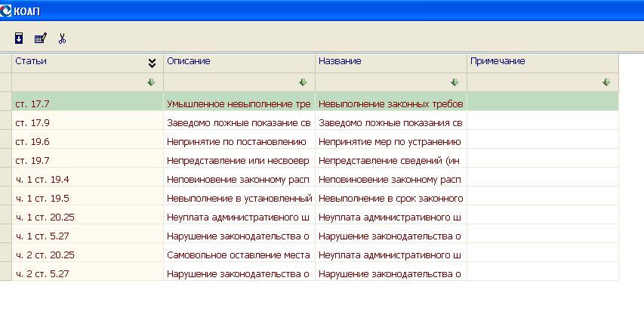
Task: Sort by the Описание column header
Action: [239, 63]
